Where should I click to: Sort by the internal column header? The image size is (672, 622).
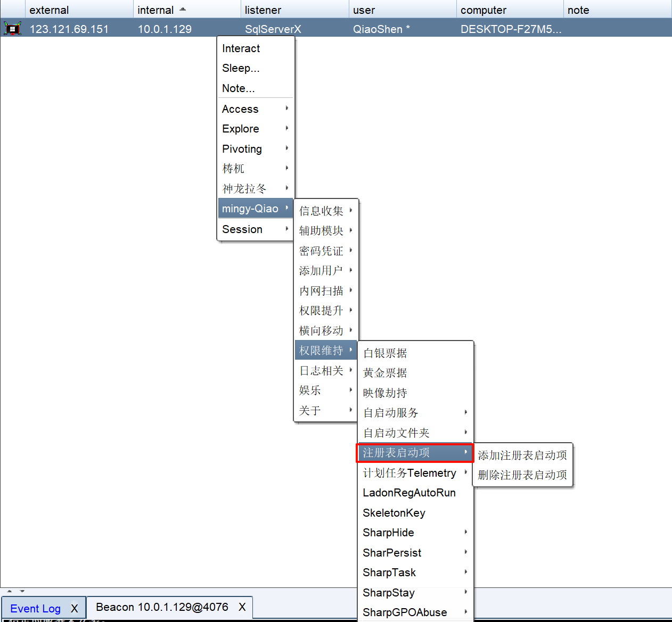coord(155,10)
